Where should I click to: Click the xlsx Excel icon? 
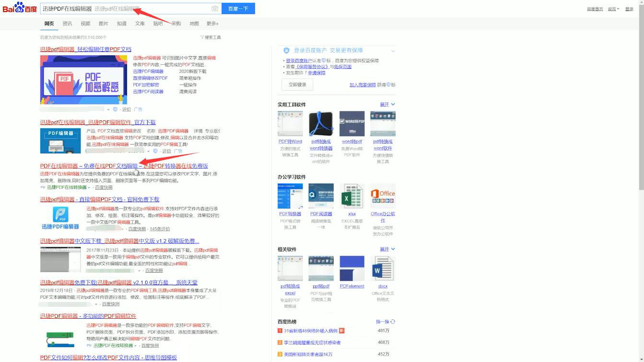tap(352, 196)
